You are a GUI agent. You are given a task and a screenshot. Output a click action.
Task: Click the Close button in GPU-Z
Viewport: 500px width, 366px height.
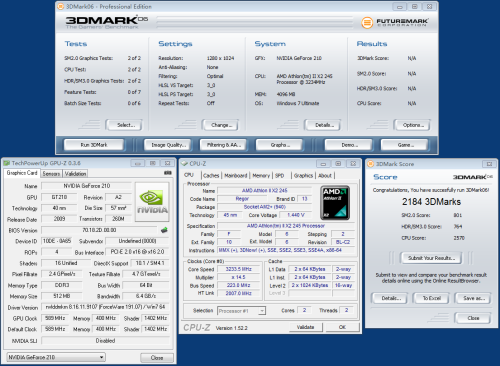pos(157,358)
